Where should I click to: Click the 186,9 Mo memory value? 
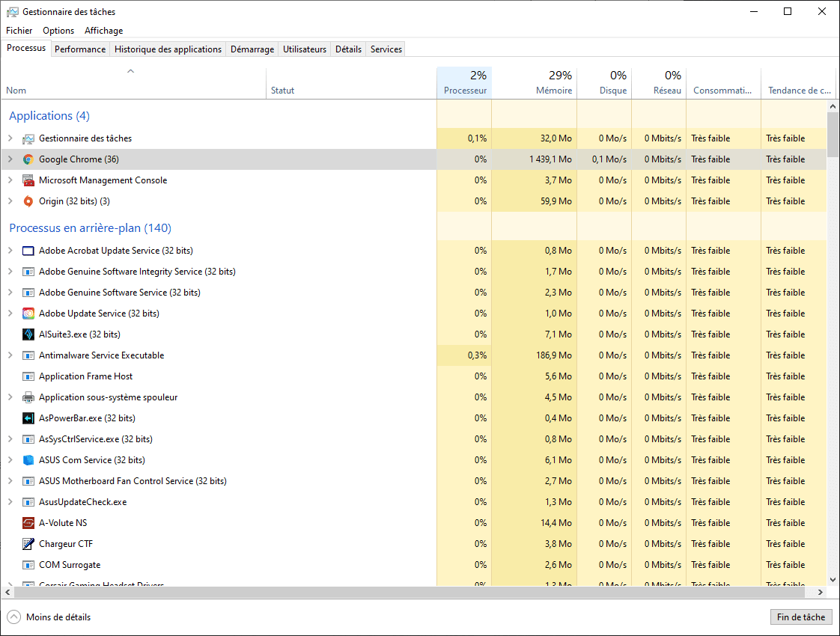pyautogui.click(x=554, y=355)
